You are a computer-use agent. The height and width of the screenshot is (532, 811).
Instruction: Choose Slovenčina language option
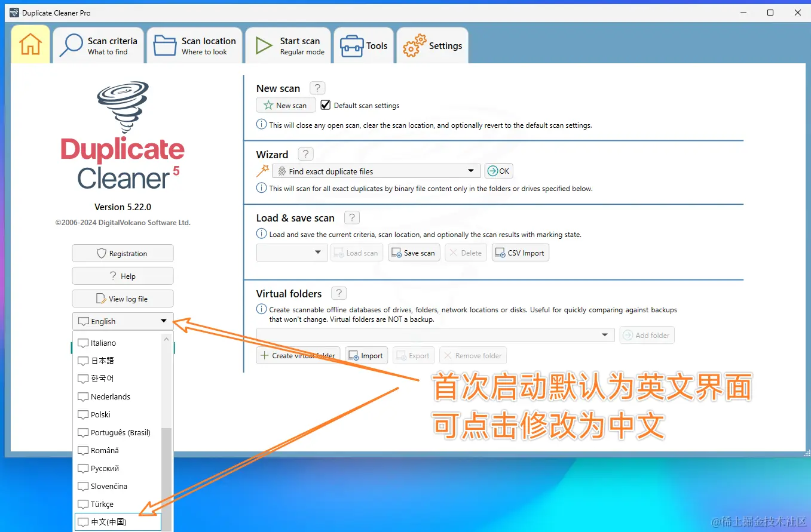[118, 486]
